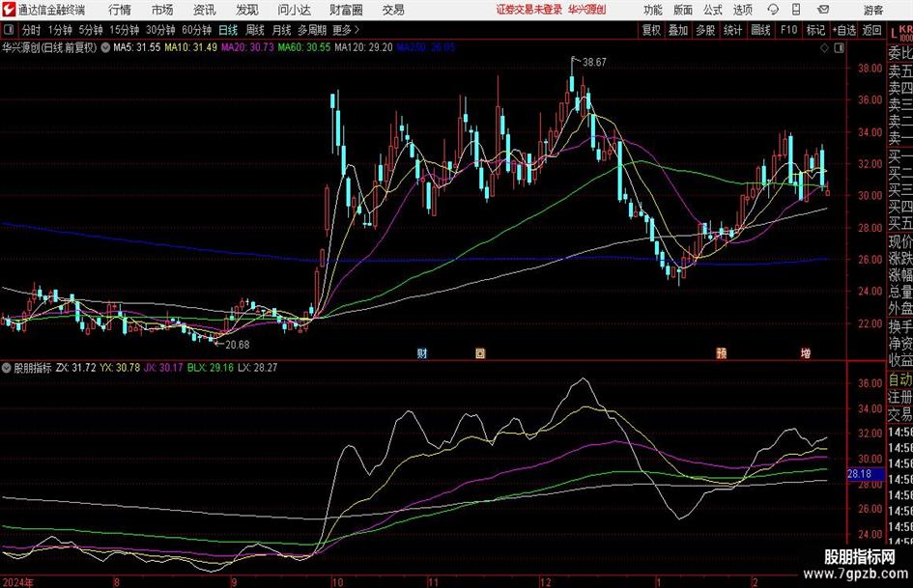Open the 问小达 menu
This screenshot has height=588, width=913.
(x=294, y=10)
